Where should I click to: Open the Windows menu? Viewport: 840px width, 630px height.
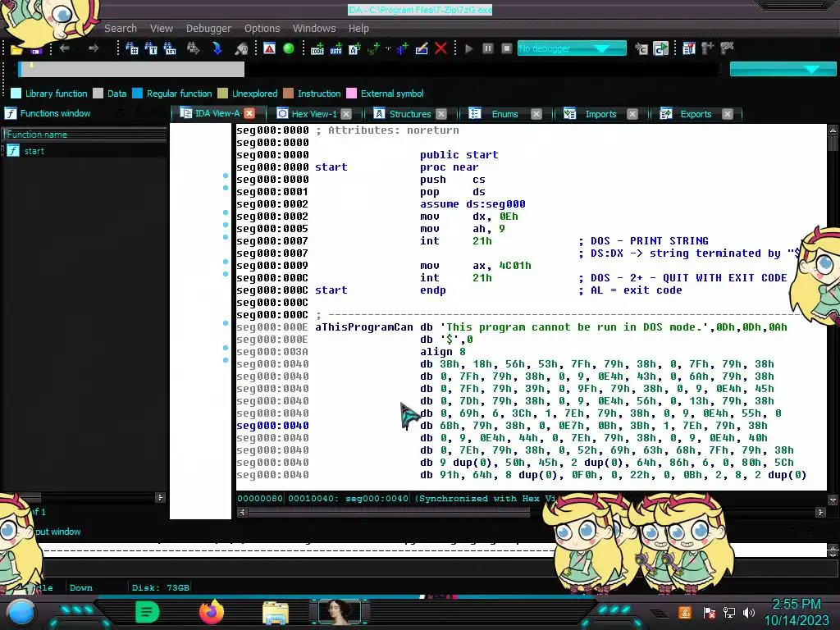click(x=314, y=29)
